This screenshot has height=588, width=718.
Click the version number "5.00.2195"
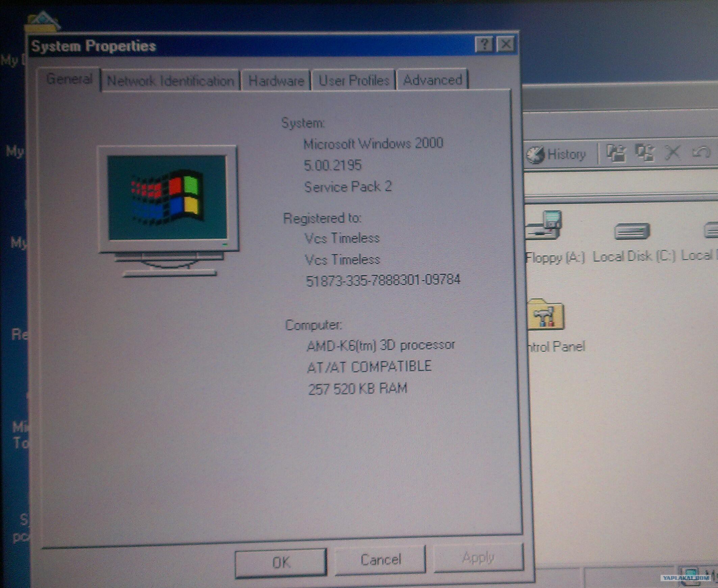tap(332, 165)
